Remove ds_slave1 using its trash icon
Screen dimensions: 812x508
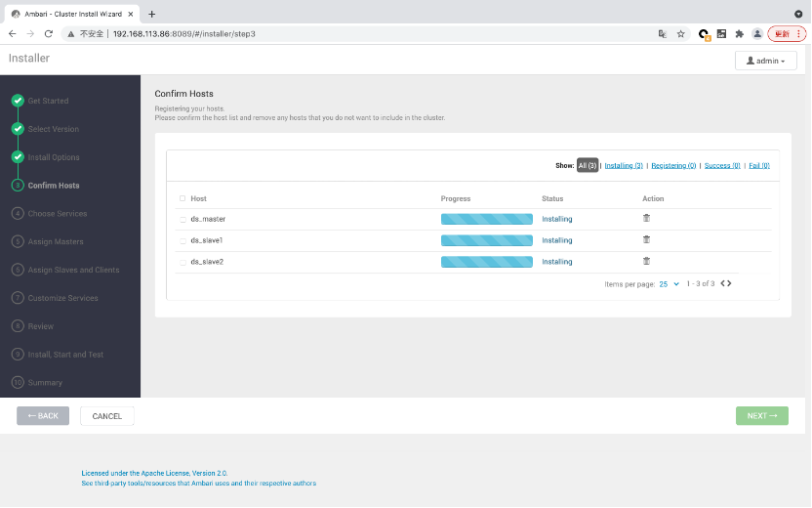pyautogui.click(x=646, y=240)
